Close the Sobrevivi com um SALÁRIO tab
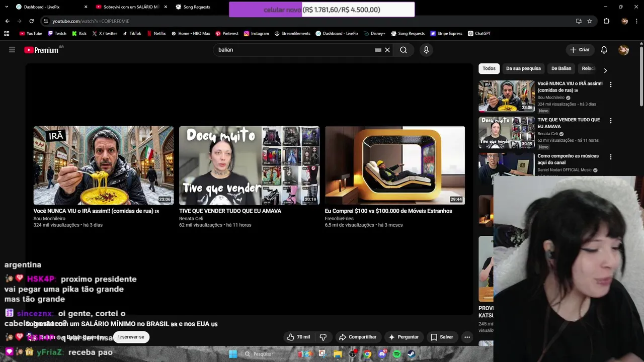The image size is (644, 362). (x=166, y=7)
